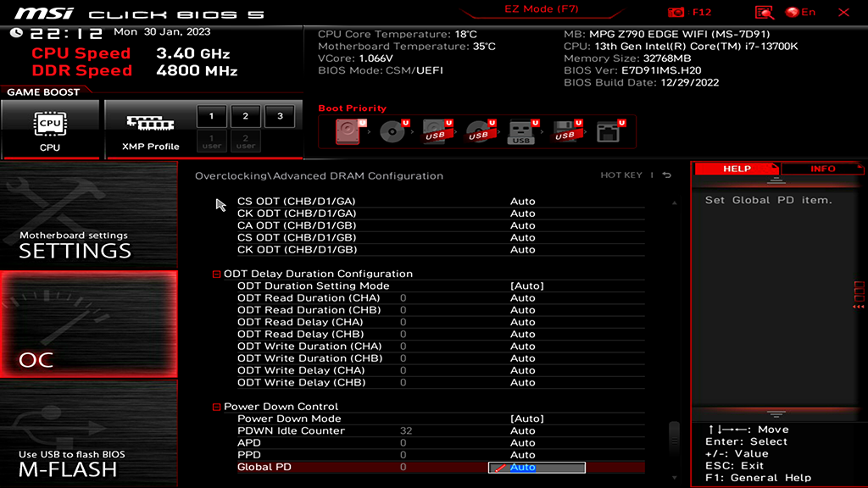
Task: Click the undo arrow beside HOT KEY
Action: 665,175
